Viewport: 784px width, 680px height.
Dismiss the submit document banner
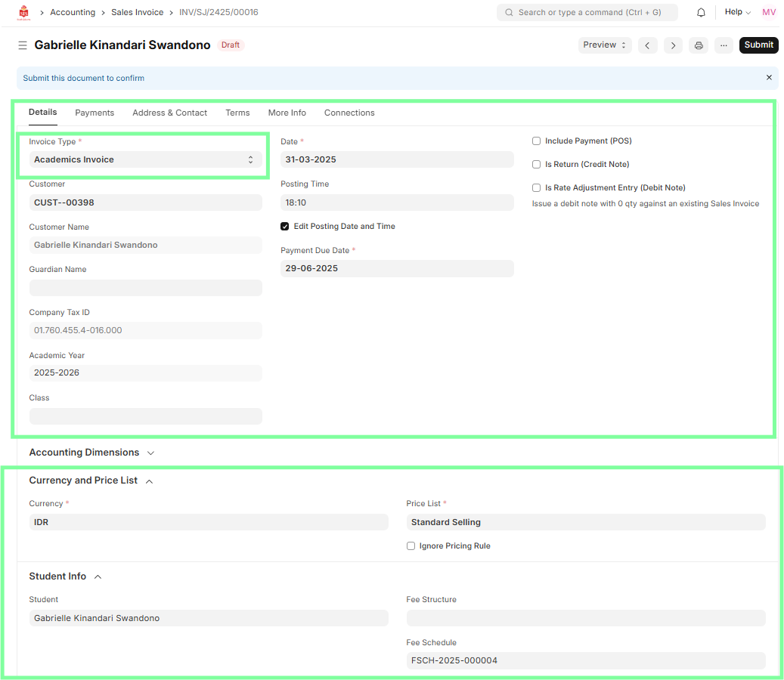(x=769, y=78)
